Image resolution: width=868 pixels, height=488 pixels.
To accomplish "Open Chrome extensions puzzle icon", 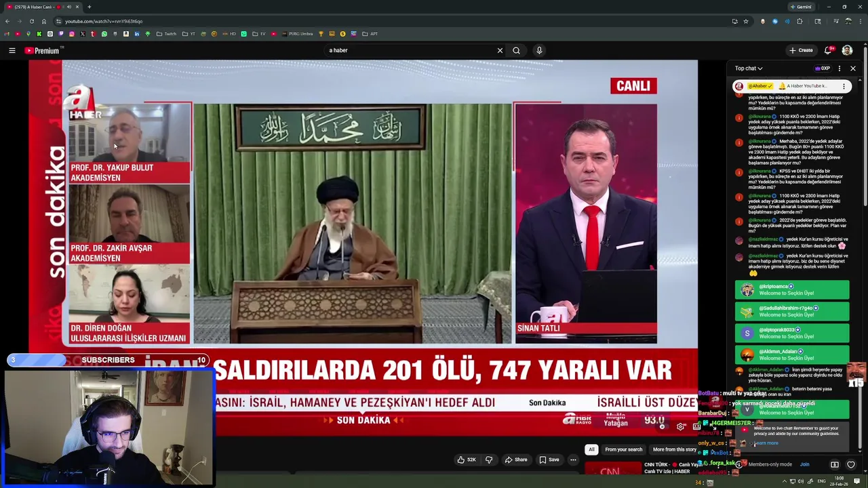I will (x=800, y=21).
